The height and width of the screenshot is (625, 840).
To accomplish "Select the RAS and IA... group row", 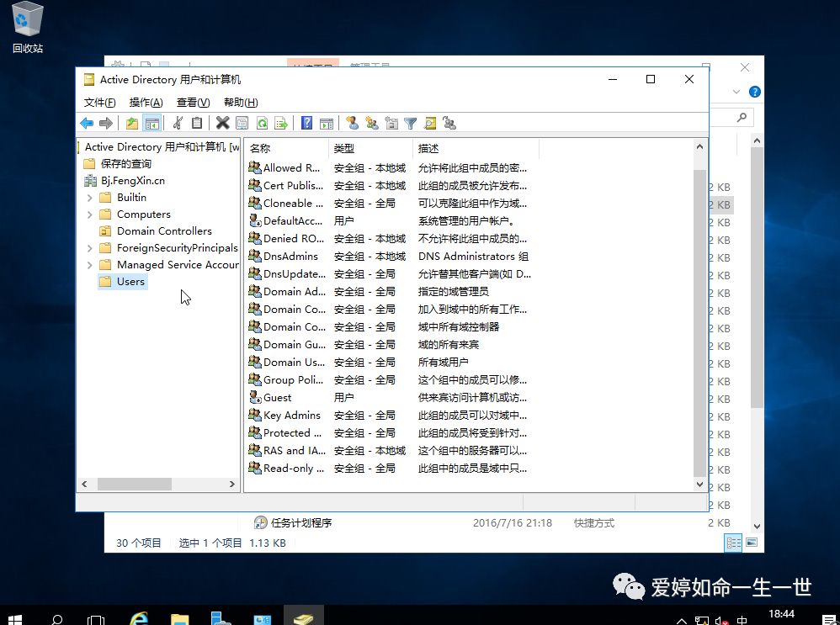I will click(391, 450).
